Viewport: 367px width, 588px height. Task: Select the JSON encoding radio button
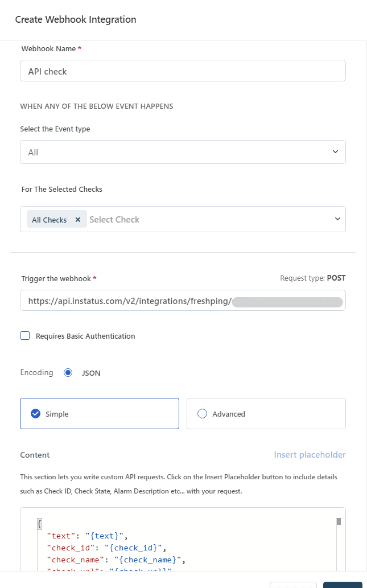[x=68, y=372]
